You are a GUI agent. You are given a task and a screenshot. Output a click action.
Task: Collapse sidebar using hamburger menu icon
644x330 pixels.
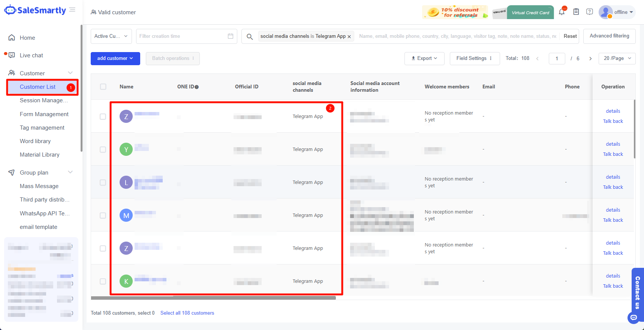[72, 10]
